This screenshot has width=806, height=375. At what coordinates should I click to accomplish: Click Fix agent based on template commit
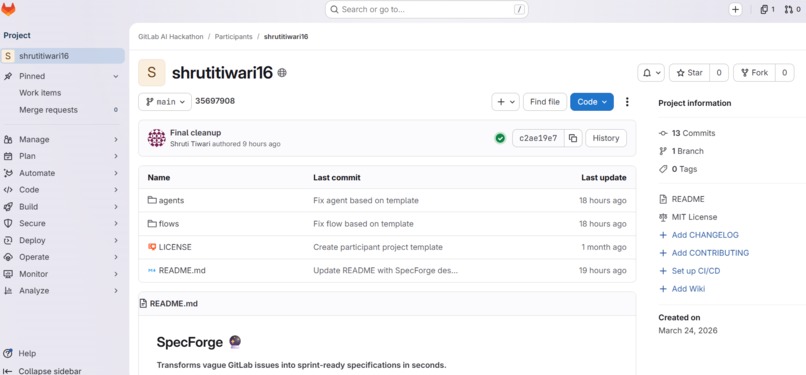366,200
